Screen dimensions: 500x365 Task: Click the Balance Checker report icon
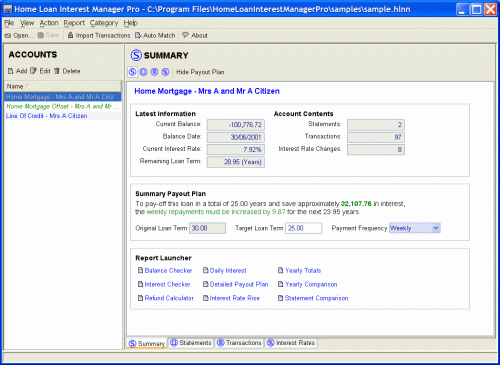[140, 270]
